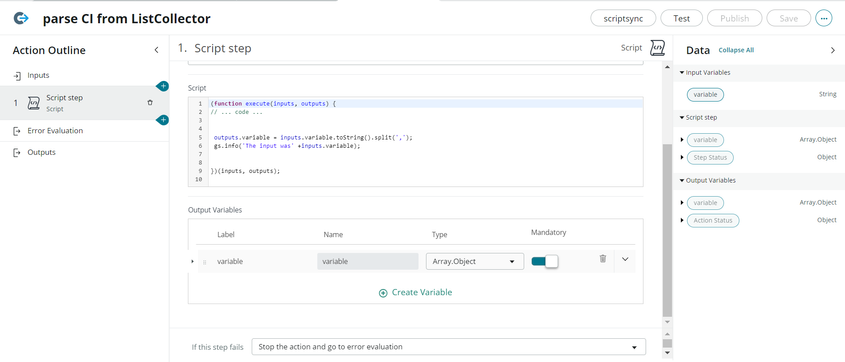Click the Flow Designer back arrow logo
Viewport: 845px width, 362px height.
20,19
